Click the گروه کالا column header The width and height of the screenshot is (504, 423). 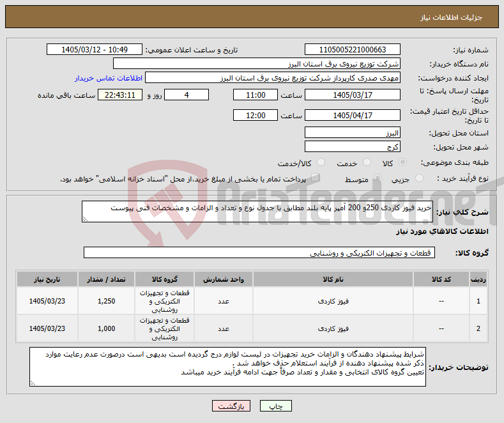164,279
